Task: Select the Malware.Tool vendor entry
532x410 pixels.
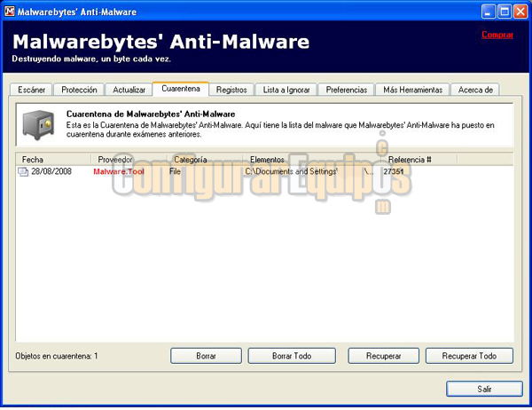Action: tap(119, 171)
